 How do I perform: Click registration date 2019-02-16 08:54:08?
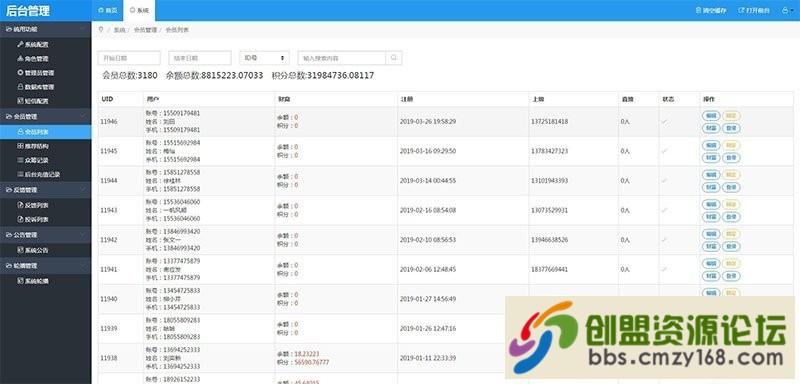coord(428,211)
